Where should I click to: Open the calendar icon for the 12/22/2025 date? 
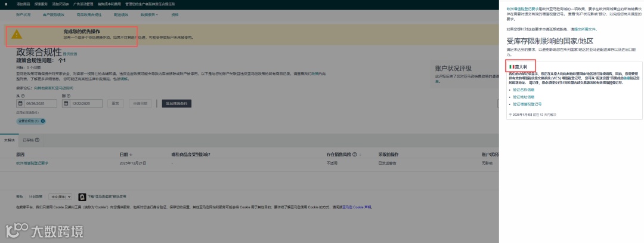(x=66, y=104)
